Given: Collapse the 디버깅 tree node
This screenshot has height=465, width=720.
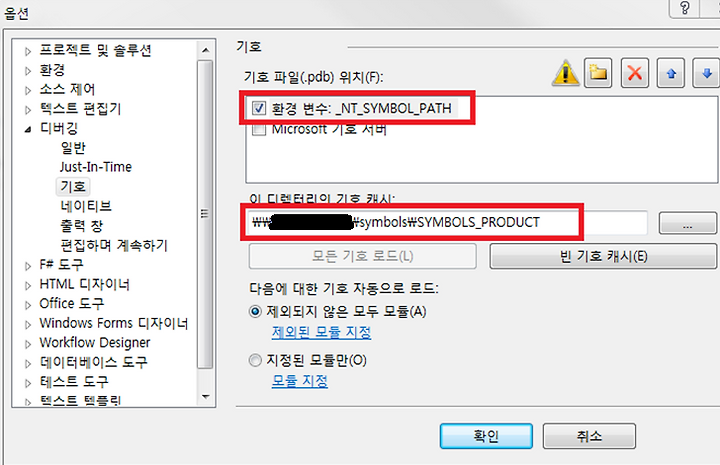Looking at the screenshot, I should point(28,129).
